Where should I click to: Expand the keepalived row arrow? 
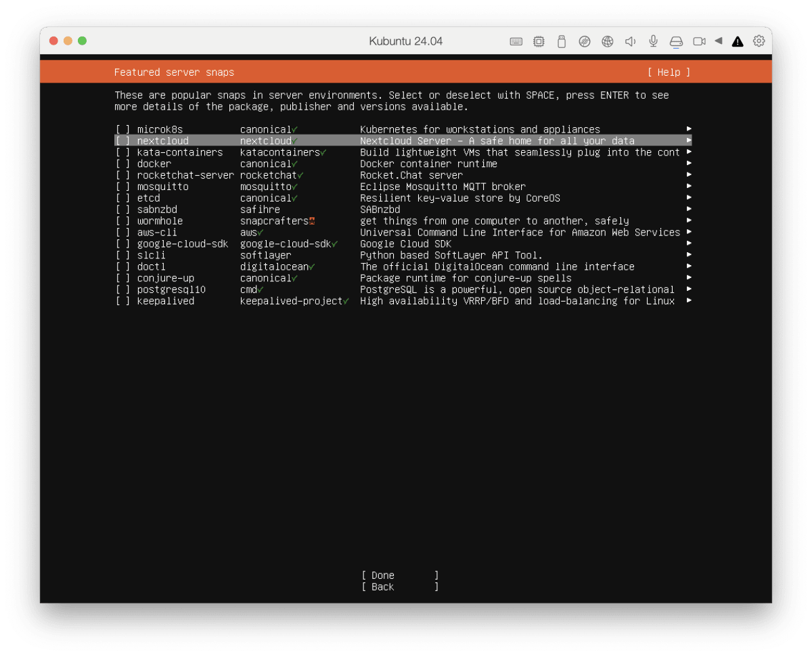pyautogui.click(x=689, y=300)
